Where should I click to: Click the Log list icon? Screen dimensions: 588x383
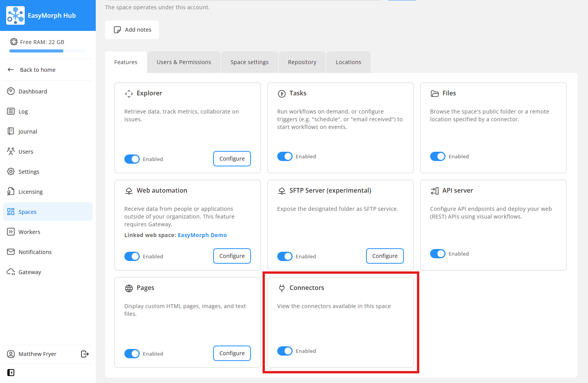coord(11,111)
